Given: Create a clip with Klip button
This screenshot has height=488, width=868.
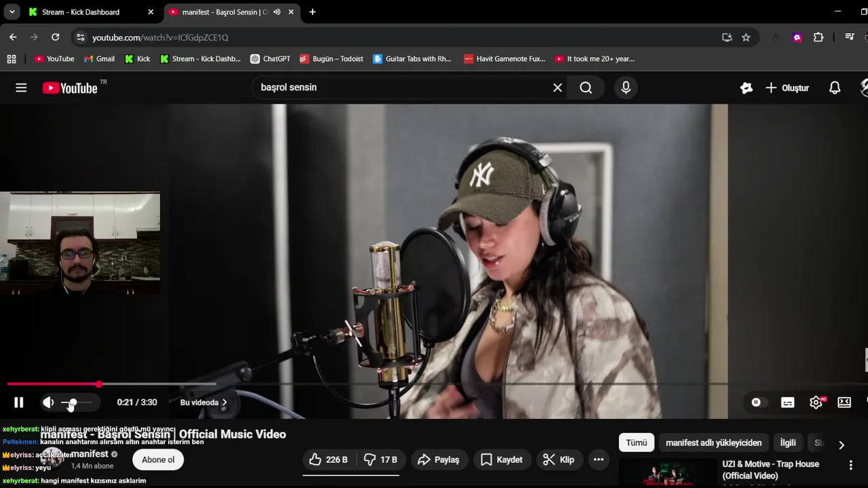Looking at the screenshot, I should pyautogui.click(x=559, y=460).
